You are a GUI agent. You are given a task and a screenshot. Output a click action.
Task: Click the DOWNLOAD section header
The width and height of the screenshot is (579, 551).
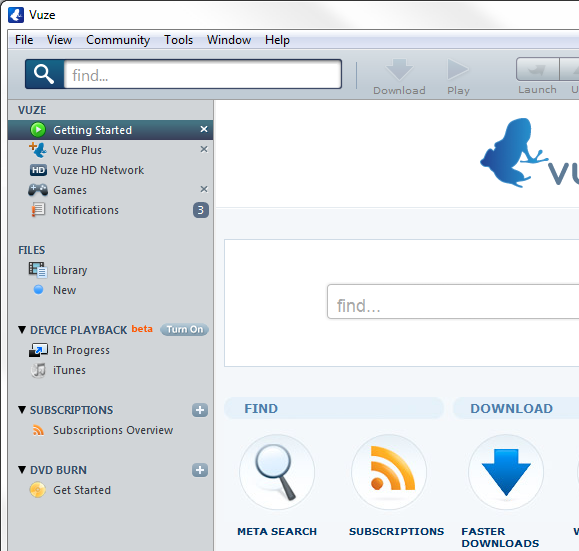[x=516, y=408]
